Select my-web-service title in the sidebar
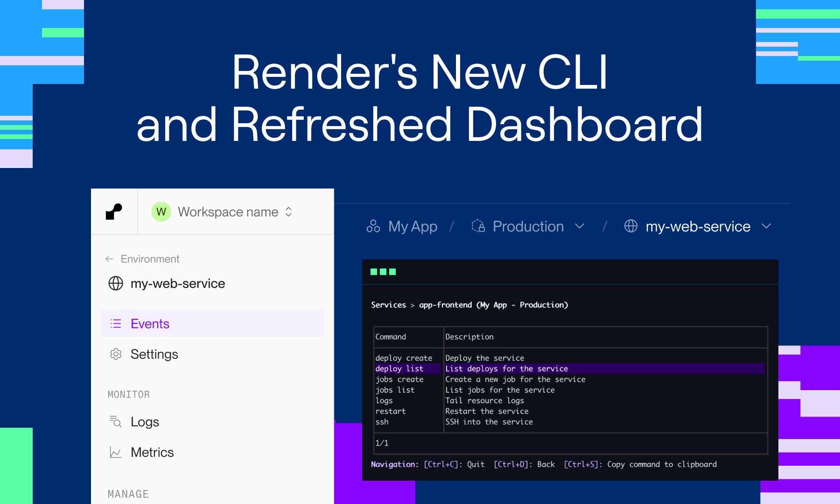The width and height of the screenshot is (840, 504). pos(178,283)
